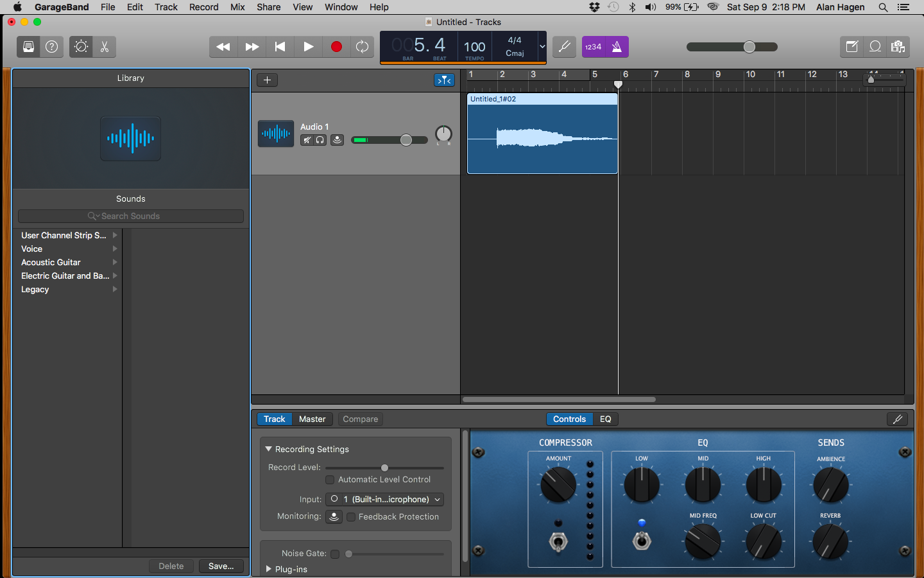Toggle the metronome icon
Screen dimensions: 924x578
point(617,47)
